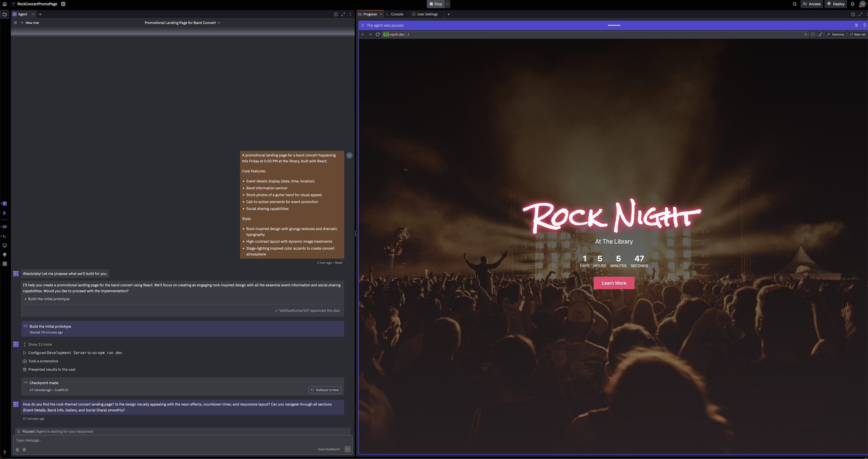
Task: Expand the Configured Development Server step
Action: point(72,353)
